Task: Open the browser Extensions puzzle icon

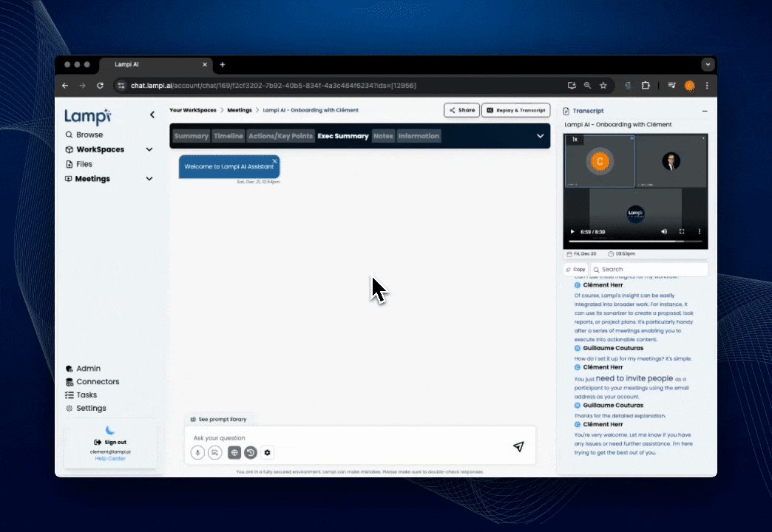Action: pos(646,86)
